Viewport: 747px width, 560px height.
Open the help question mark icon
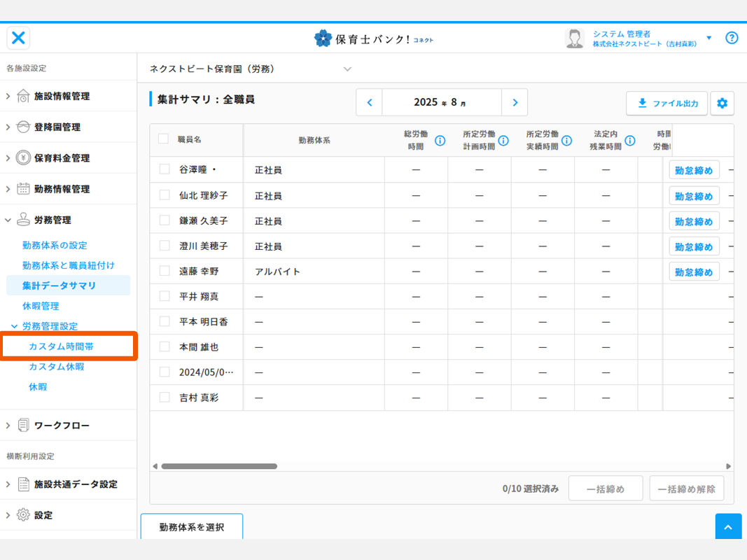[732, 38]
